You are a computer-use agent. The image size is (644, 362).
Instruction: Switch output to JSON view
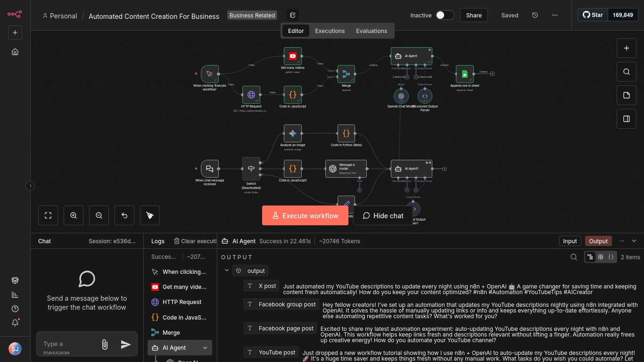pos(611,257)
